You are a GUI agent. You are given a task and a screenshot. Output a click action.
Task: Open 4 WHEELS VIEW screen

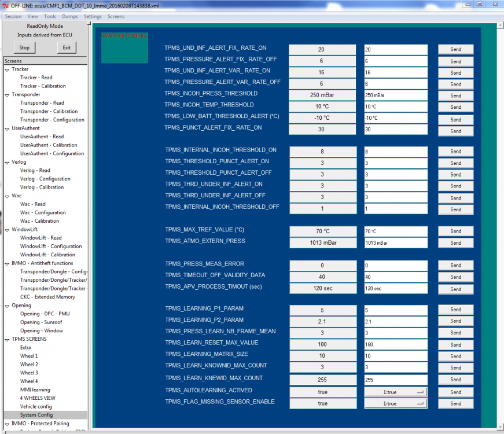click(38, 398)
